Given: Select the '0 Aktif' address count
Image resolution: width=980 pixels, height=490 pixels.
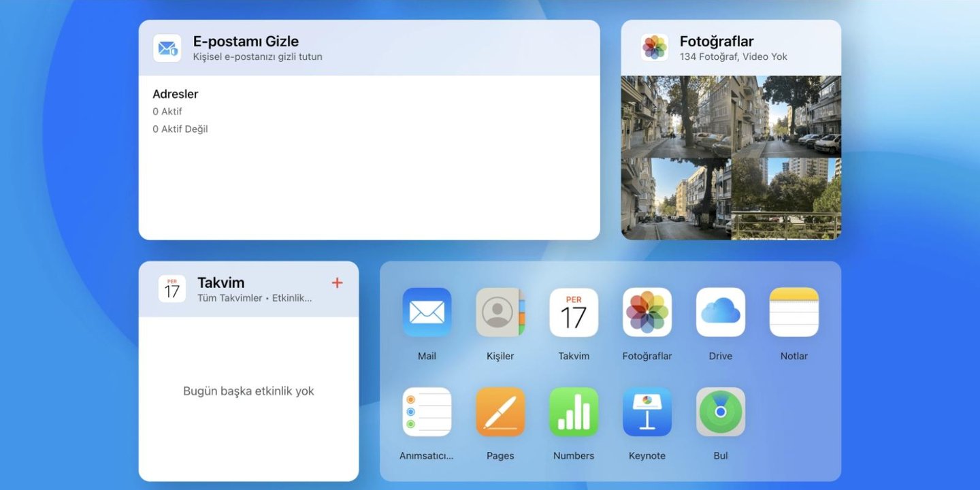Looking at the screenshot, I should tap(167, 112).
